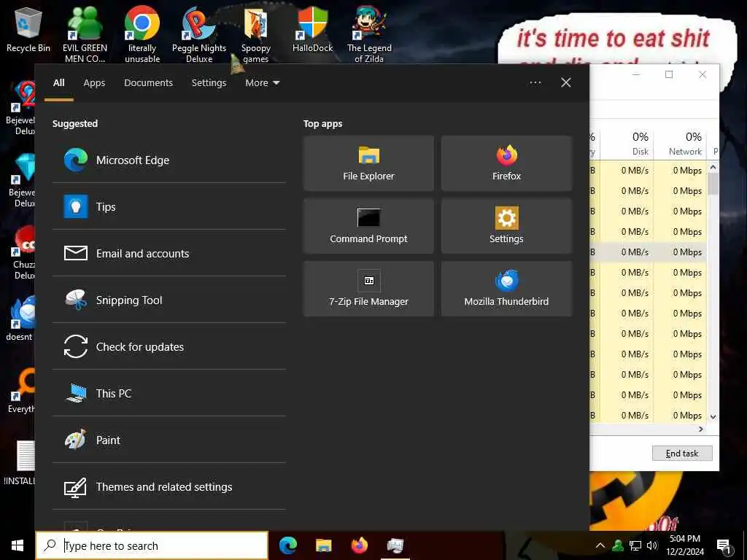The width and height of the screenshot is (747, 560).
Task: Select the HalloDock desktop shortcut
Action: pyautogui.click(x=312, y=29)
